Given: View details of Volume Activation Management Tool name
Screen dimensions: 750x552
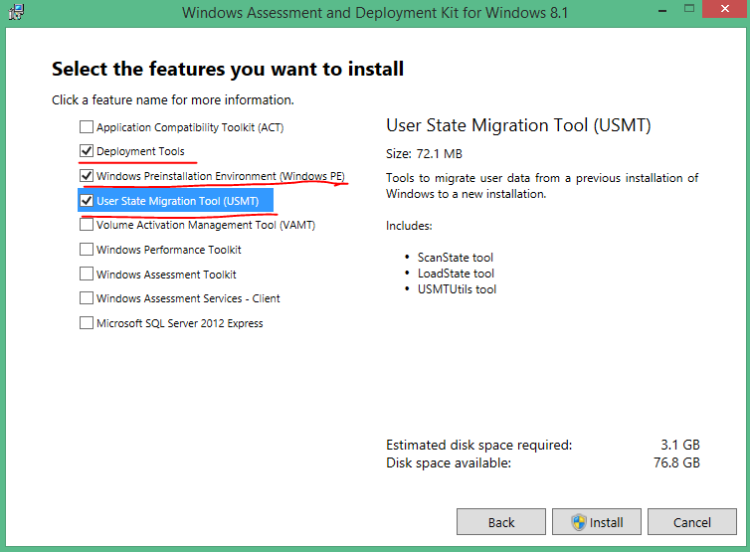Looking at the screenshot, I should tap(205, 225).
